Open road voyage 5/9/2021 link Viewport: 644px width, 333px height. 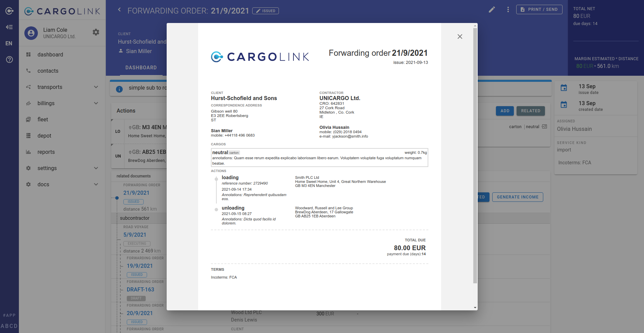pos(135,235)
